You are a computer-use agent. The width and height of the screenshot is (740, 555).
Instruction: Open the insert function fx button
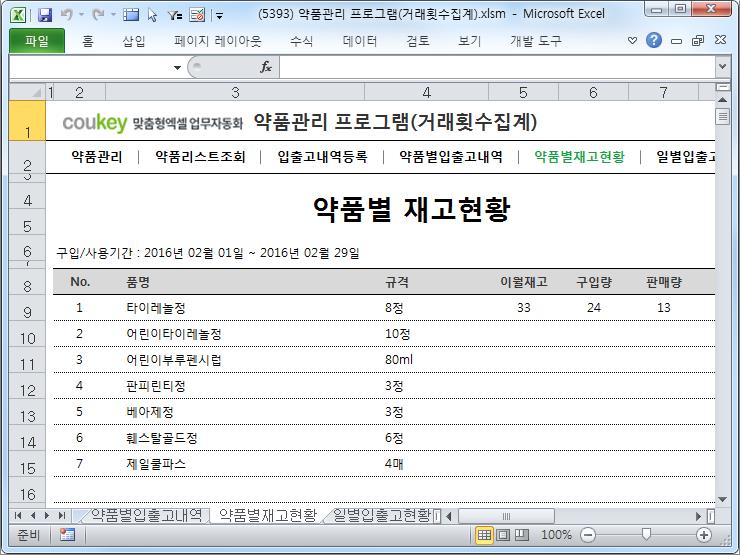click(266, 67)
